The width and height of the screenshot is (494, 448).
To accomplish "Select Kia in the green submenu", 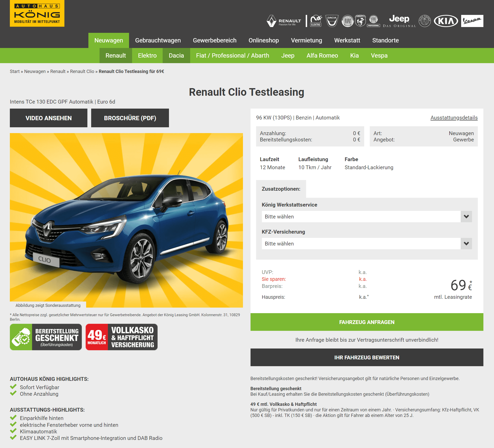I will (x=354, y=56).
